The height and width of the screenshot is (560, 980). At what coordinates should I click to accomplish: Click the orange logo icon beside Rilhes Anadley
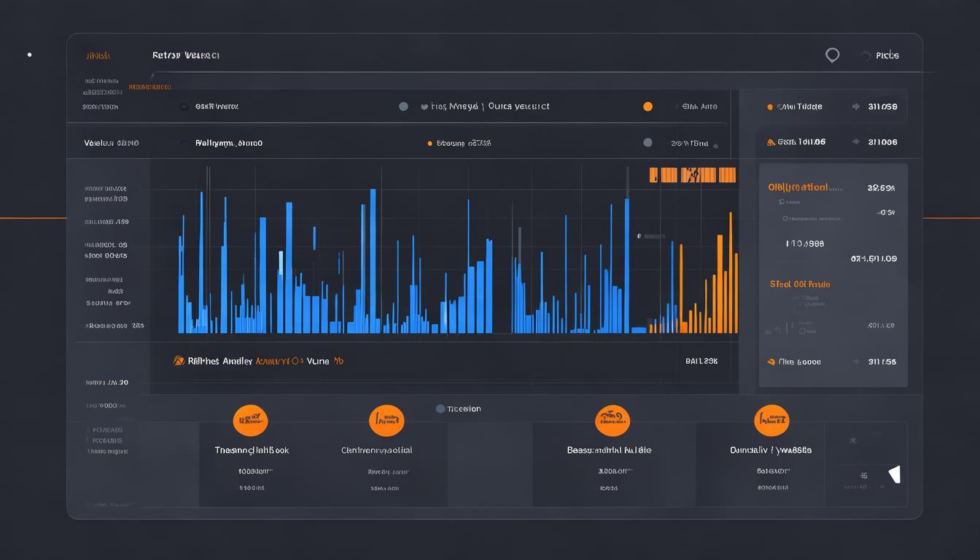(x=179, y=360)
